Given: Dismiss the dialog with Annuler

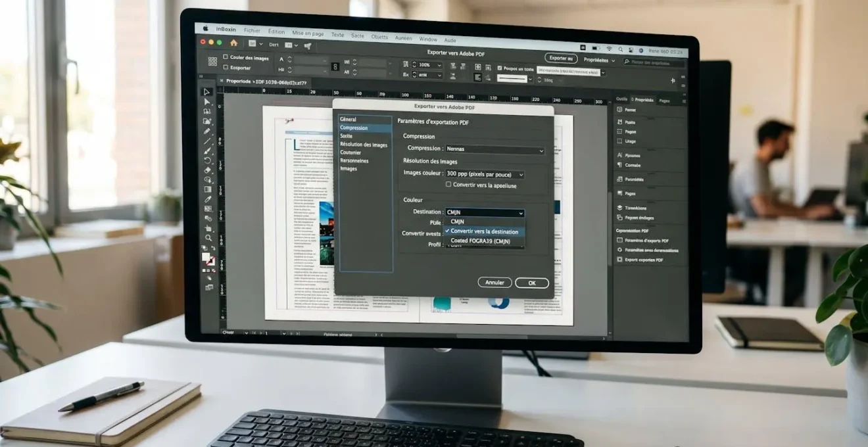Looking at the screenshot, I should [x=494, y=282].
